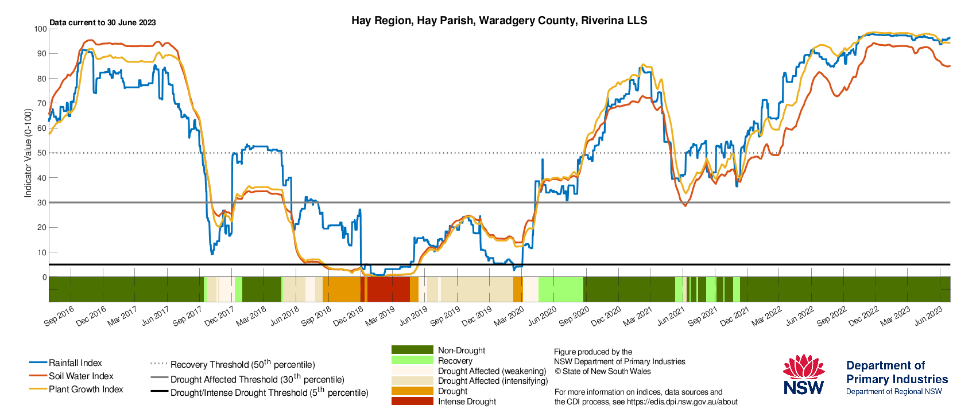Click the NSW waratah logo

coord(804,375)
